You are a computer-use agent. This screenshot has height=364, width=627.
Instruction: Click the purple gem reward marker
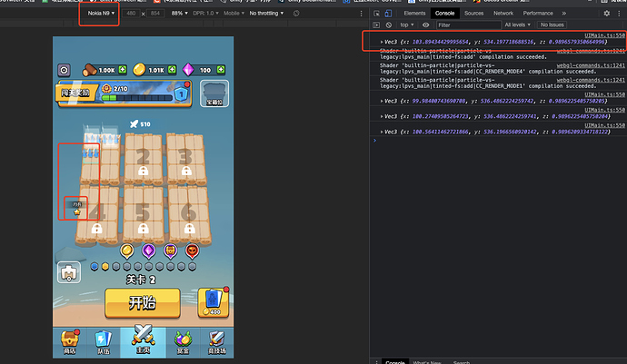click(x=148, y=251)
